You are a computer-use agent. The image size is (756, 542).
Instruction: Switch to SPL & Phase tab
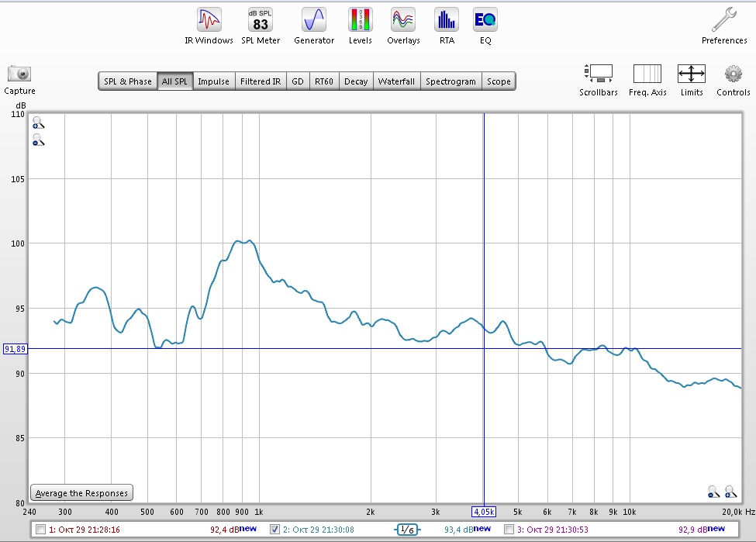coord(128,81)
